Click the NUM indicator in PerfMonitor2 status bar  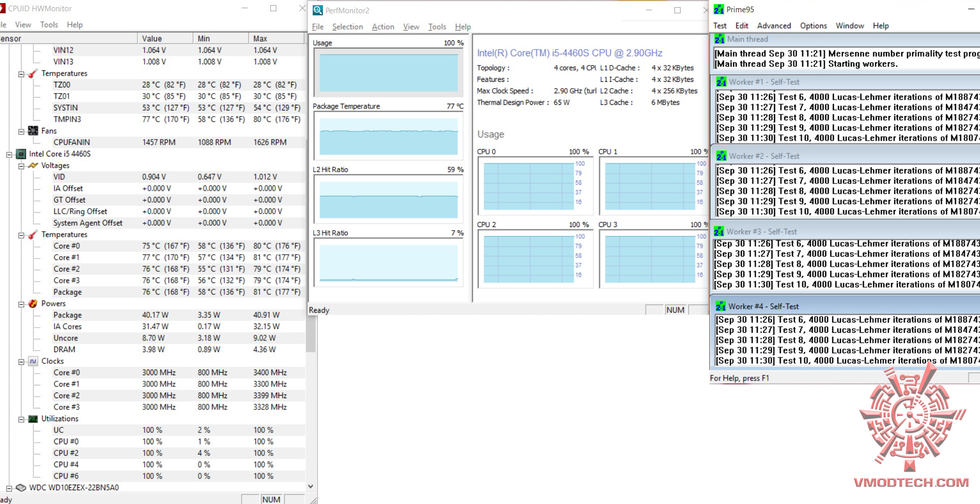[675, 310]
